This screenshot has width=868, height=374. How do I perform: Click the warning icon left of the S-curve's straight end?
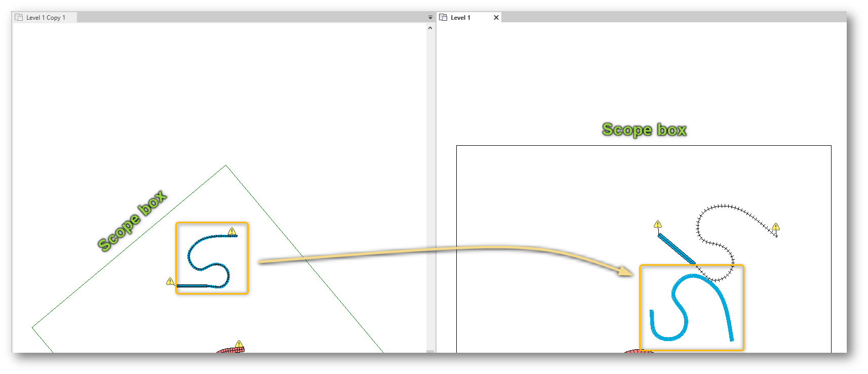(171, 281)
